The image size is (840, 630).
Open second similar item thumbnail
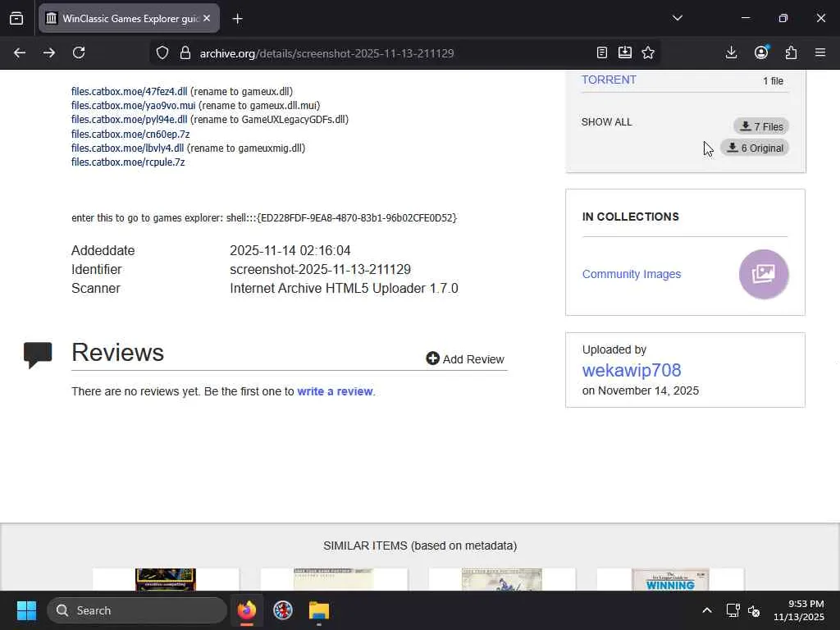[x=334, y=580]
